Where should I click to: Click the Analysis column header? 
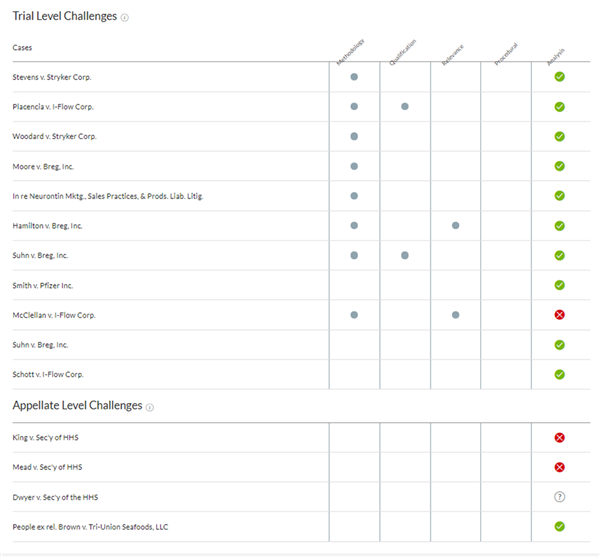pyautogui.click(x=556, y=57)
